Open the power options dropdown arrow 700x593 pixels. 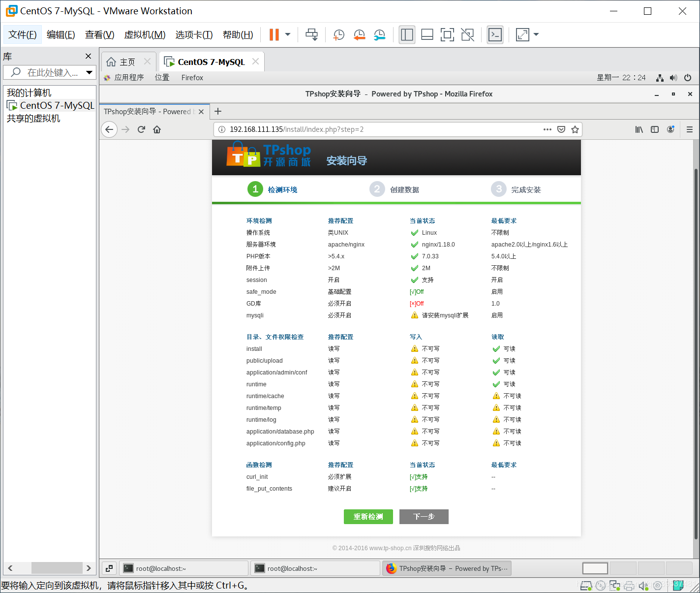pos(288,34)
